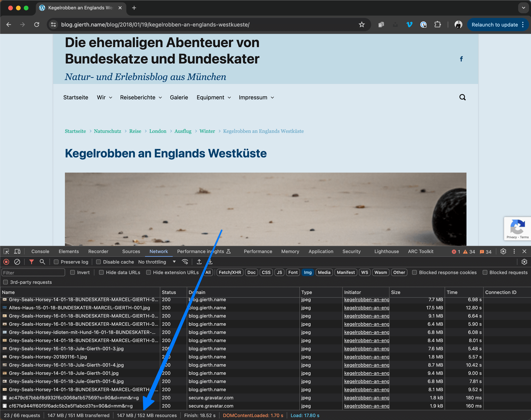Image resolution: width=531 pixels, height=420 pixels.
Task: Click into the network Filter field
Action: pyautogui.click(x=33, y=273)
